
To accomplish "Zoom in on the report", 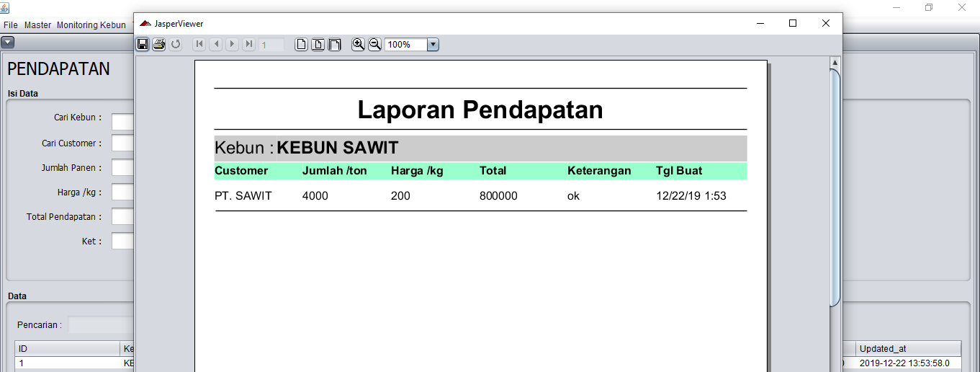I will (x=358, y=45).
